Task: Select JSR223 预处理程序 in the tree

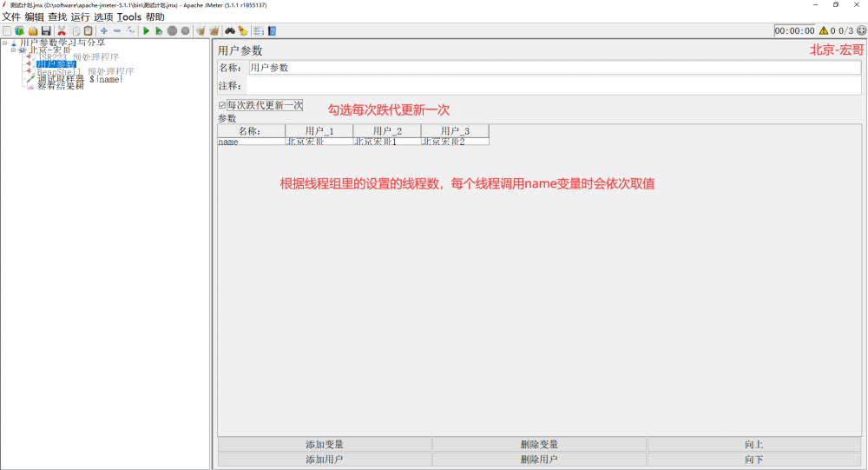Action: point(78,57)
